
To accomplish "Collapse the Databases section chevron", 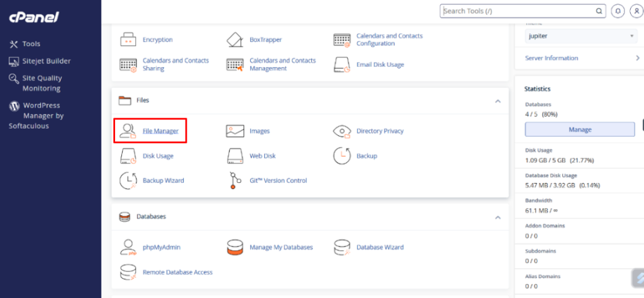I will (497, 217).
